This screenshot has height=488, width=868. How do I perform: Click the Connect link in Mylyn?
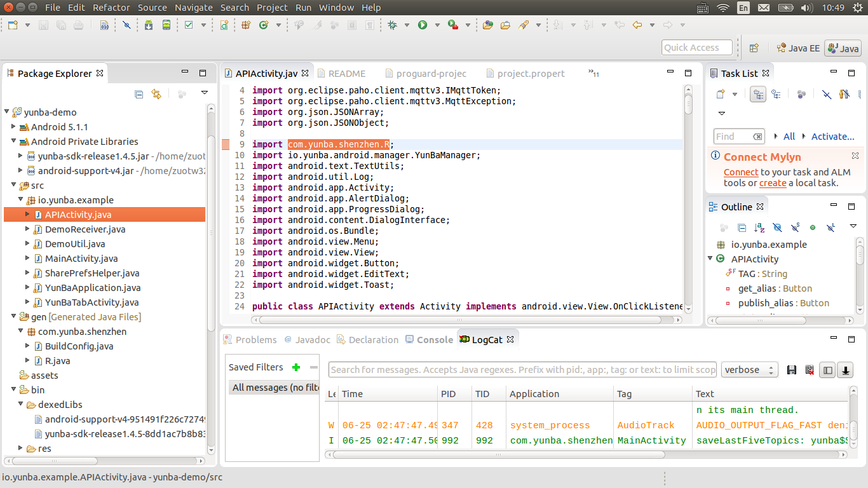740,172
